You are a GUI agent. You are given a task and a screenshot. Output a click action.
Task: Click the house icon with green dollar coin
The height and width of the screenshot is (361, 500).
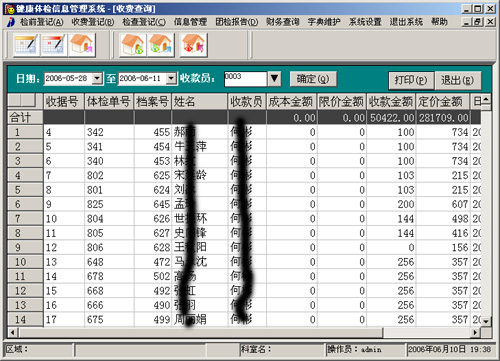click(133, 45)
